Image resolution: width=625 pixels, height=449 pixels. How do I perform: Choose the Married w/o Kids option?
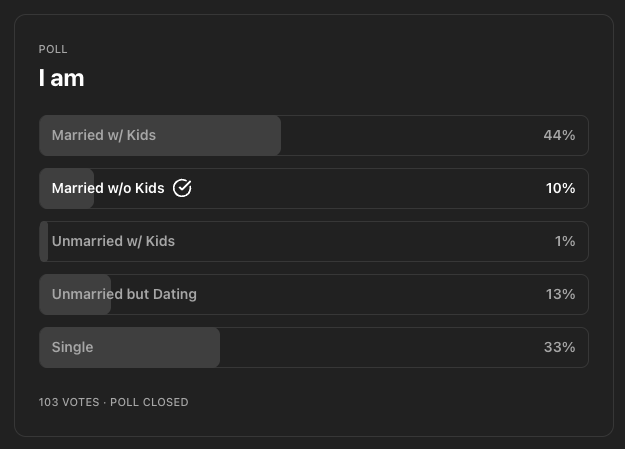tap(314, 188)
